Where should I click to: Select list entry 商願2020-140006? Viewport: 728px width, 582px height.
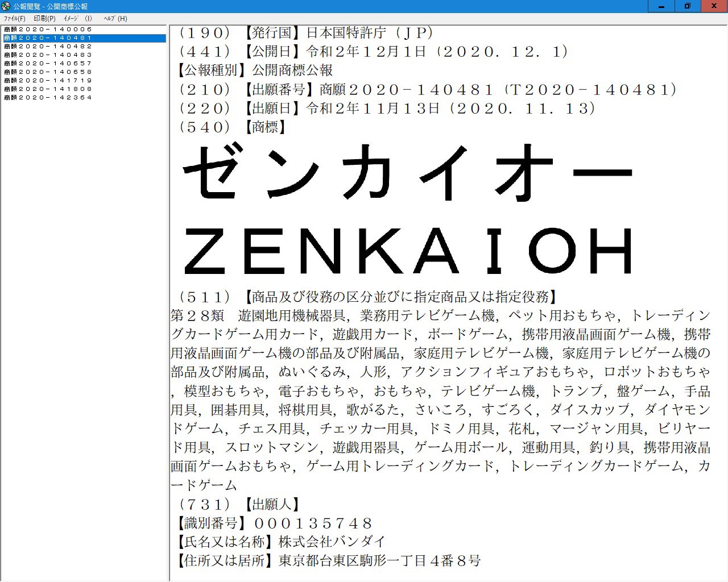(x=48, y=29)
